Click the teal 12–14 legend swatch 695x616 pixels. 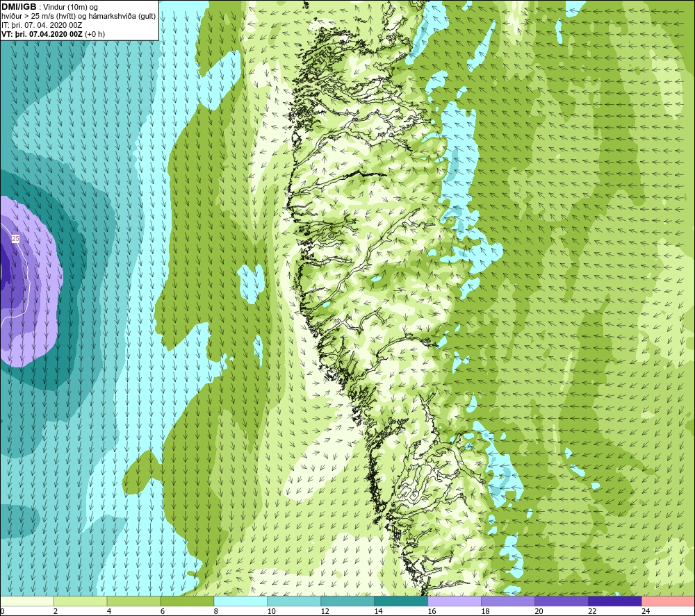(347, 601)
